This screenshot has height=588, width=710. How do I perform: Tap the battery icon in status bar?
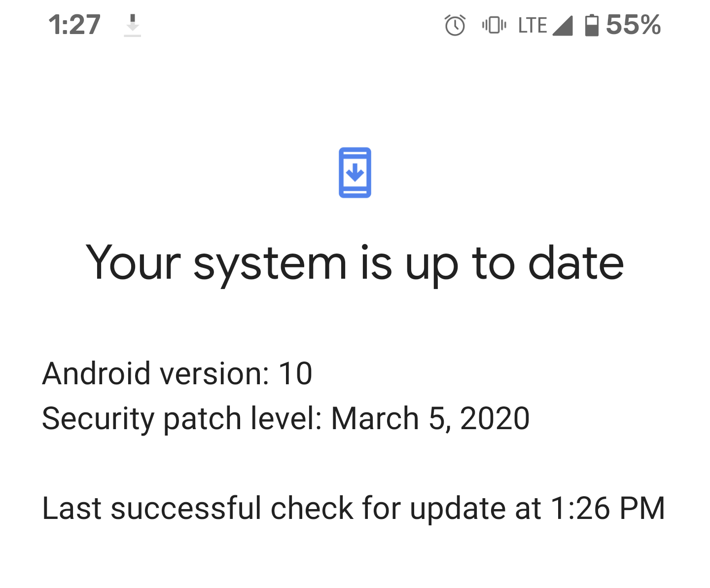tap(592, 25)
